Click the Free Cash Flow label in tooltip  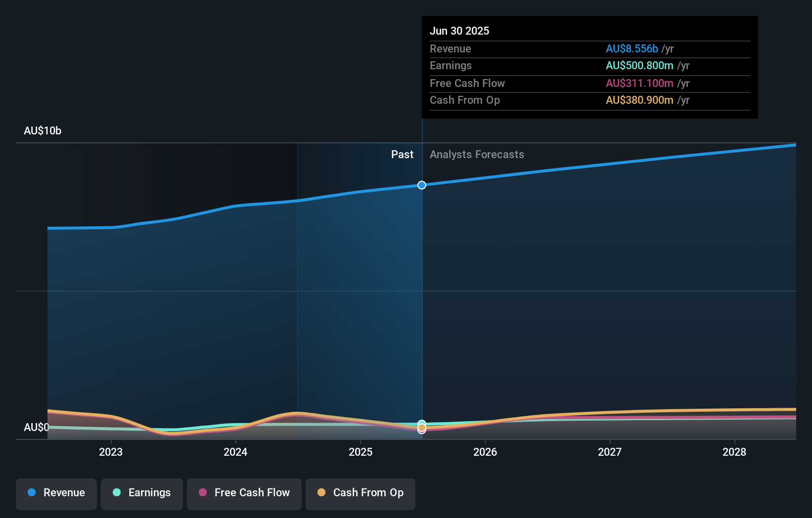(467, 83)
